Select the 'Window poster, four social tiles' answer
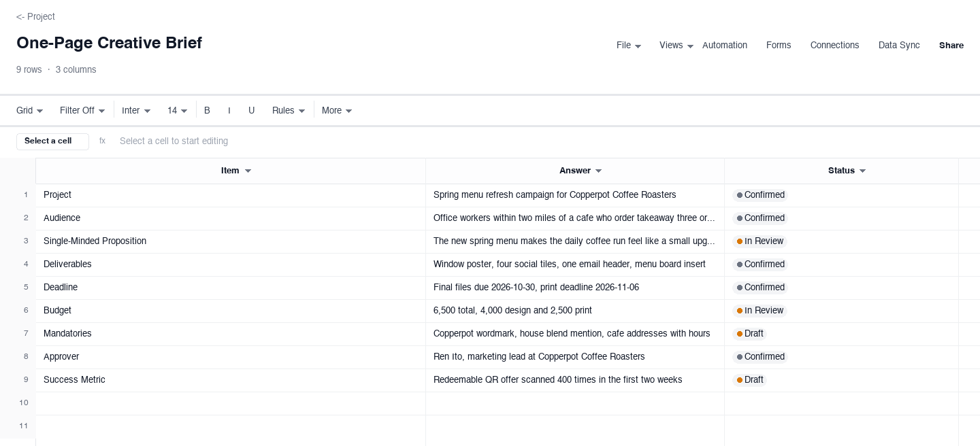The width and height of the screenshot is (980, 446). click(x=575, y=264)
